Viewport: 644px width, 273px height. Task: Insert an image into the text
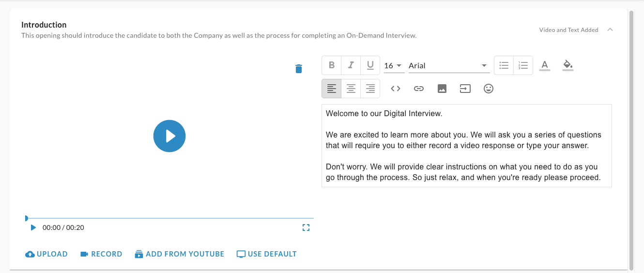442,89
